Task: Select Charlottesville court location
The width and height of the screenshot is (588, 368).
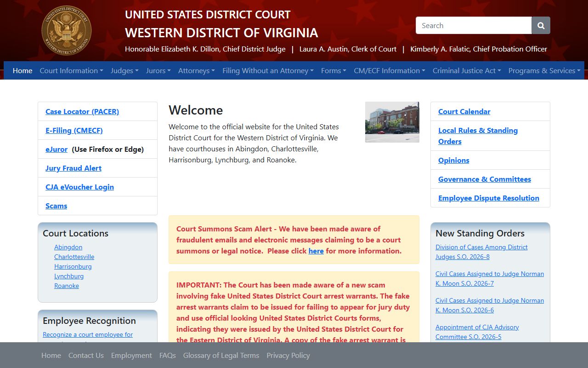Action: 74,257
